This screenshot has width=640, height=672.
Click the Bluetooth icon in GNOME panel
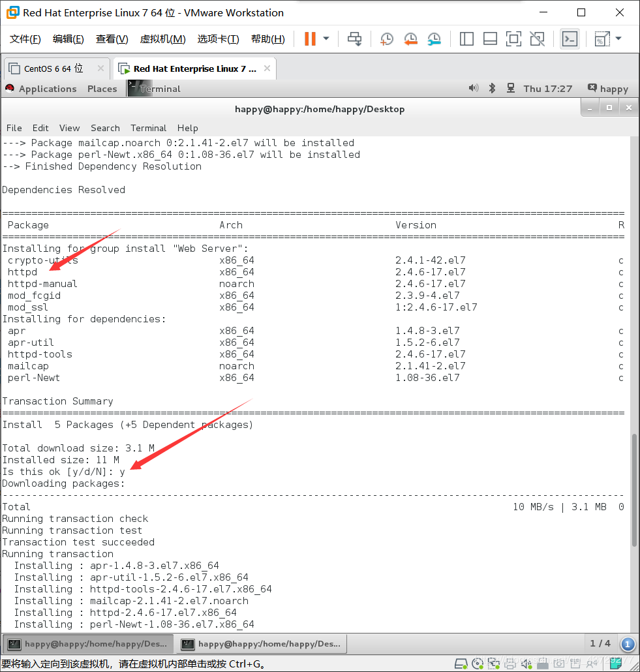[x=492, y=88]
